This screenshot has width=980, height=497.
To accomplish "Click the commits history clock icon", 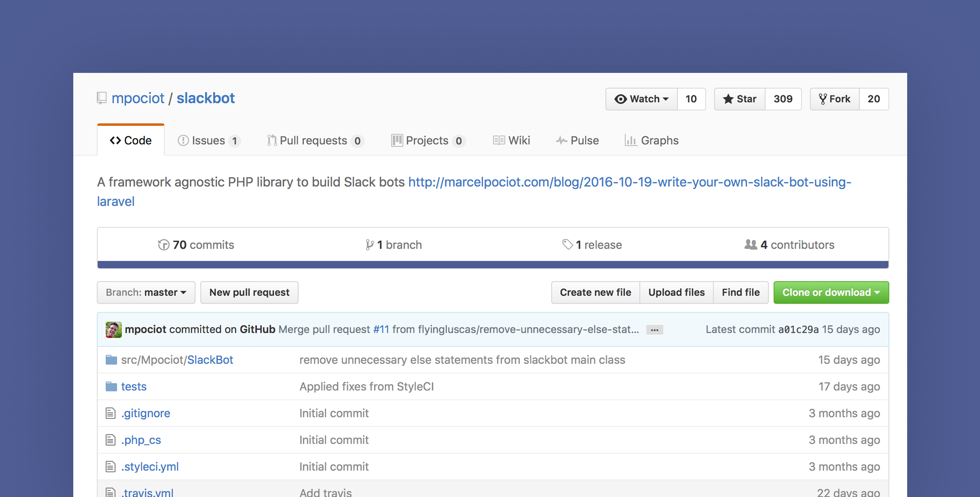I will pyautogui.click(x=163, y=245).
